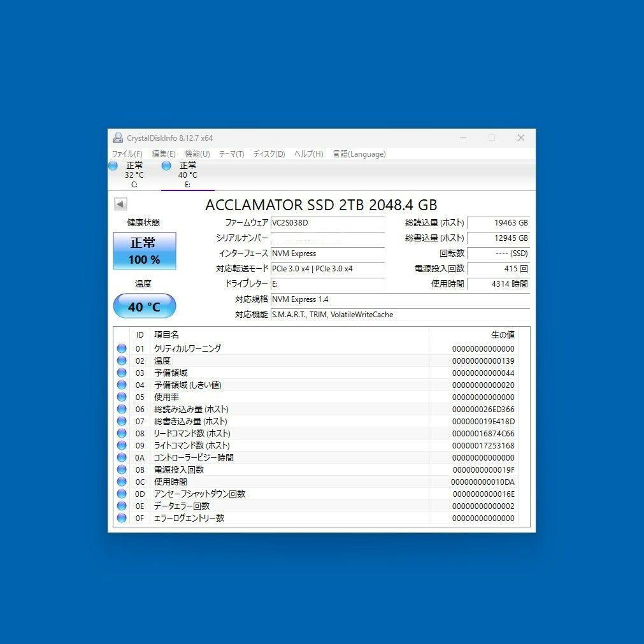Click the features field S.M.A.R.T., TRIM, VolatileWriteCache
This screenshot has width=644, height=644.
point(400,315)
